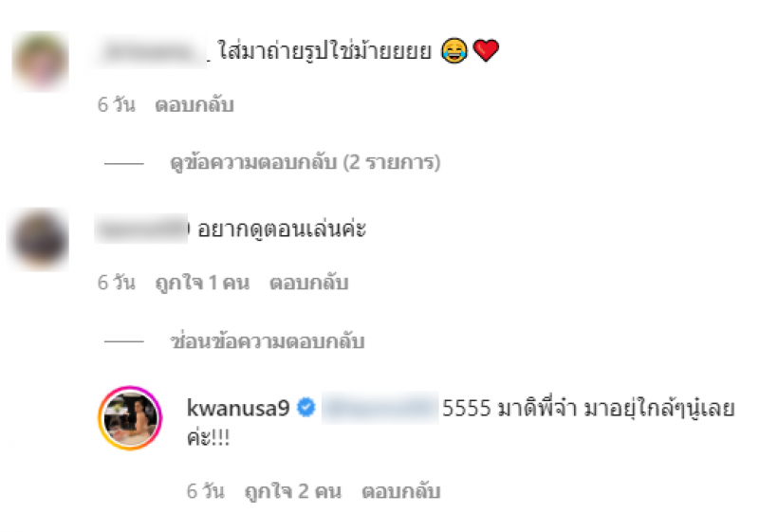This screenshot has height=532, width=759.
Task: Click the red heart emoji in first comment
Action: coord(486,51)
